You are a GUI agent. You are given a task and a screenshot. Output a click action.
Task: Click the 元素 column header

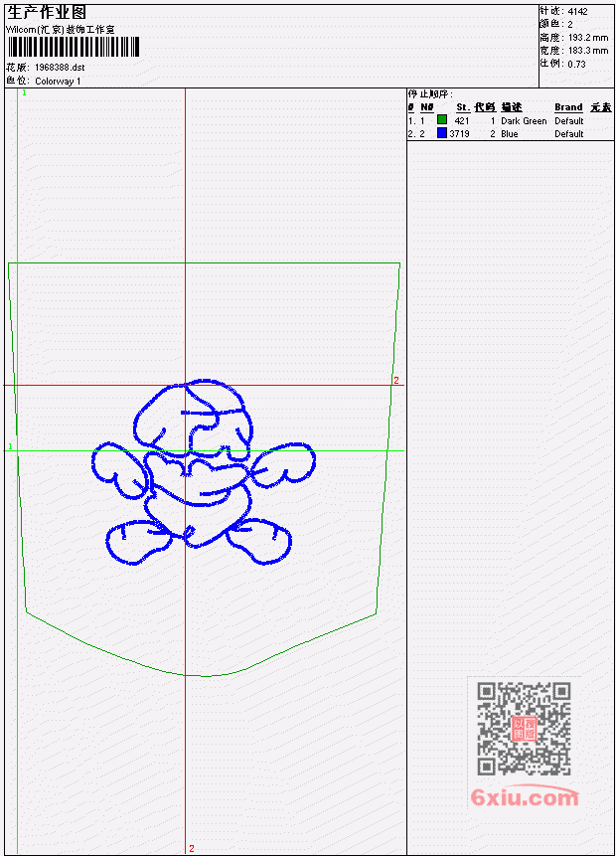click(x=601, y=107)
